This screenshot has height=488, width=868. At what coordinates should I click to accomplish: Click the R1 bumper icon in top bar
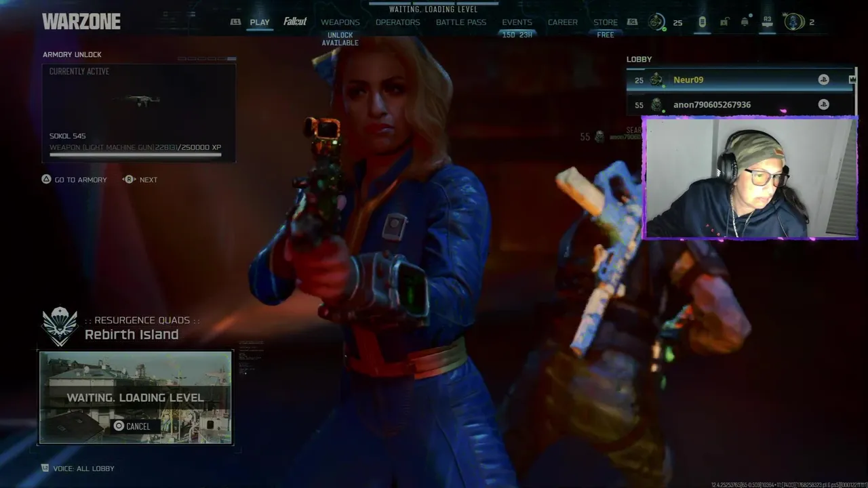(632, 22)
